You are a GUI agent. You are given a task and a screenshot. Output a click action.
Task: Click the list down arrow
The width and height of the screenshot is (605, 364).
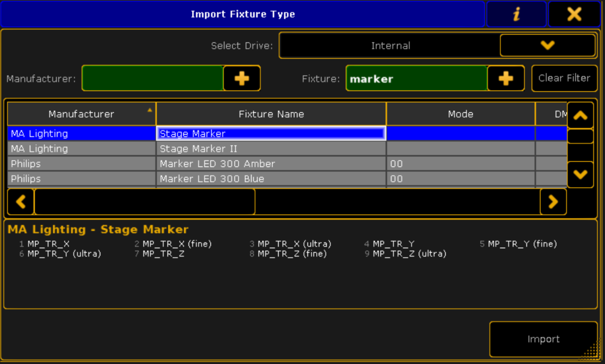tap(580, 174)
